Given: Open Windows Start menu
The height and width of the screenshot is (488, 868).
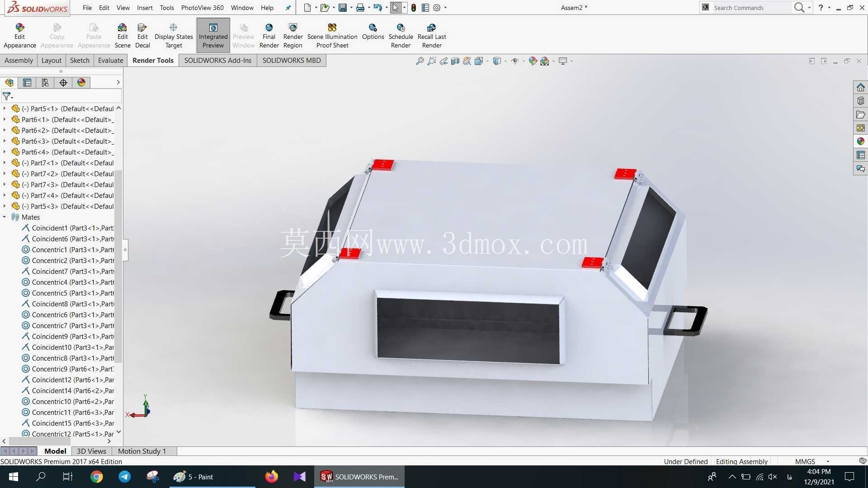Looking at the screenshot, I should tap(13, 477).
